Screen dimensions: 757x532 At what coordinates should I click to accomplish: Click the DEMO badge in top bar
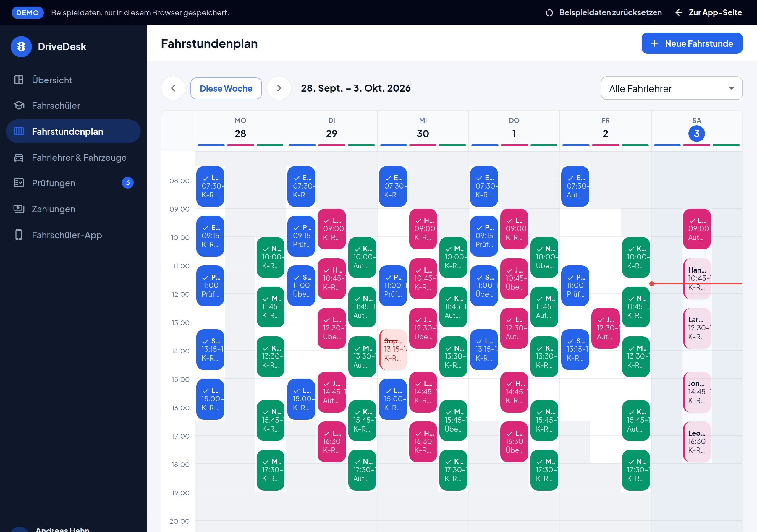coord(28,12)
